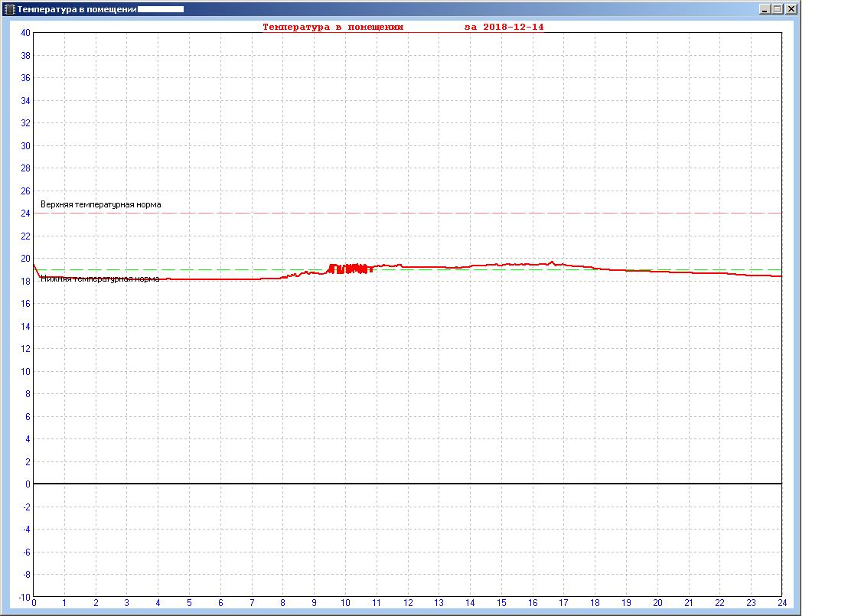Minimize the temperature chart window
Image resolution: width=861 pixels, height=616 pixels.
click(765, 9)
